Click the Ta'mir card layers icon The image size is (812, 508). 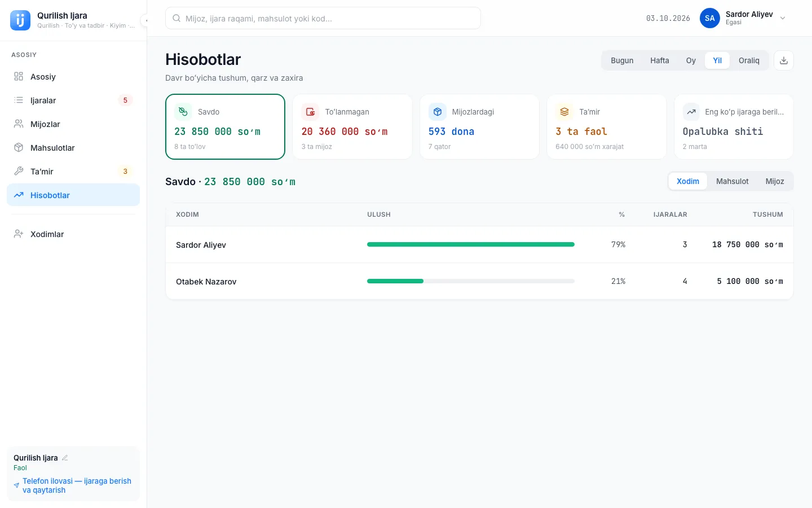(x=564, y=112)
